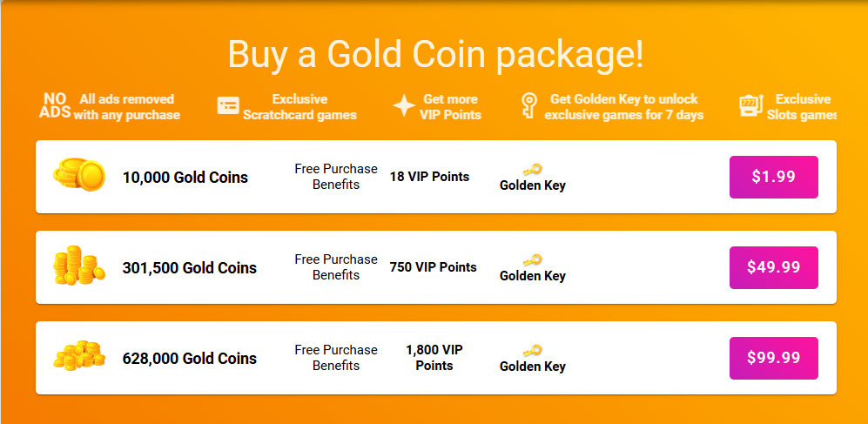Click the Golden Key benefit icon in header
868x424 pixels.
tap(528, 106)
